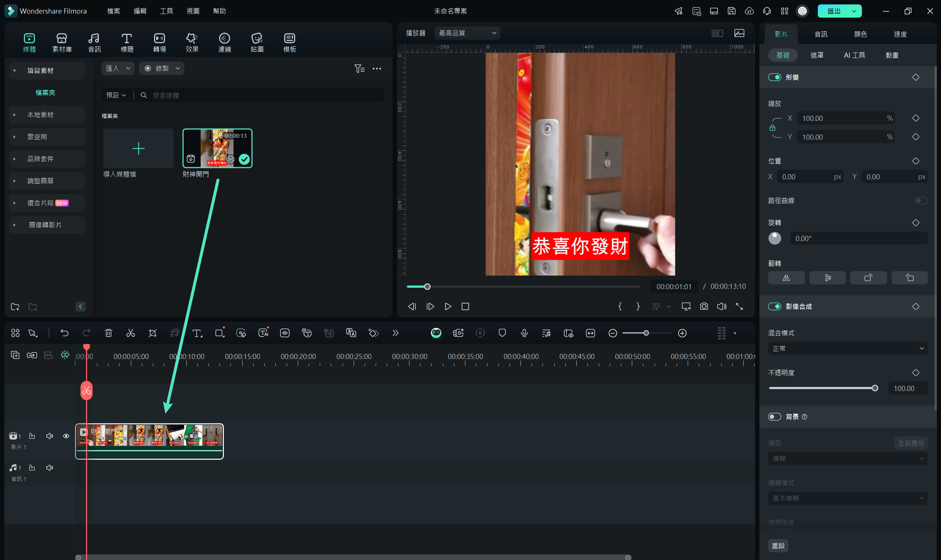
Task: Open the 檔案 menu
Action: 114,11
